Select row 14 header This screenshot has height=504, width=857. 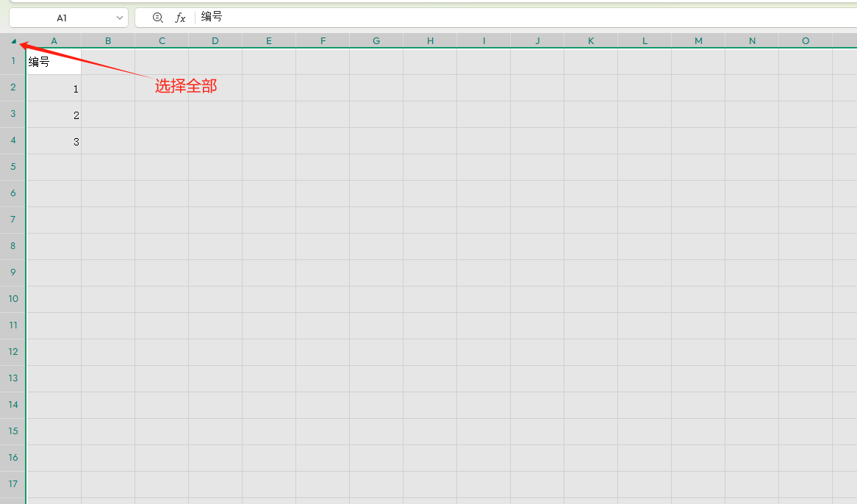pos(13,405)
